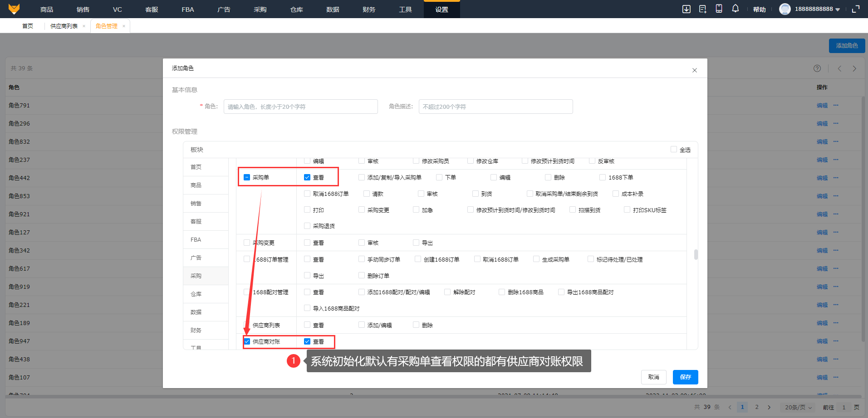868x418 pixels.
Task: Click the add-note document icon in header
Action: coord(702,9)
